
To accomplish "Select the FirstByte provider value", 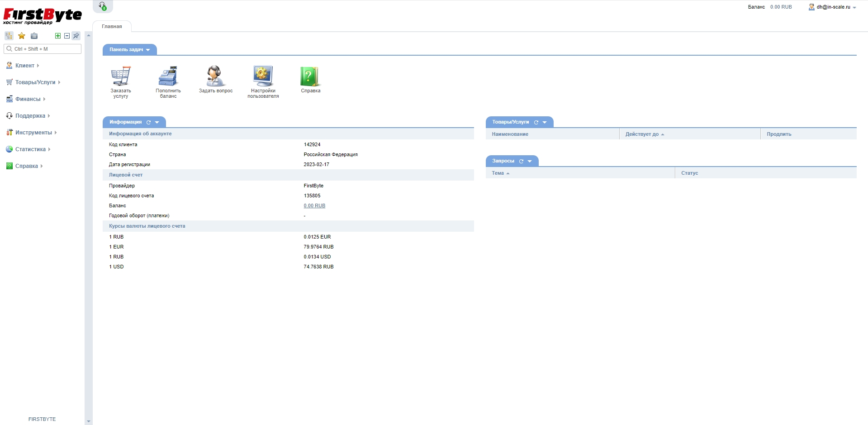I will (x=313, y=186).
